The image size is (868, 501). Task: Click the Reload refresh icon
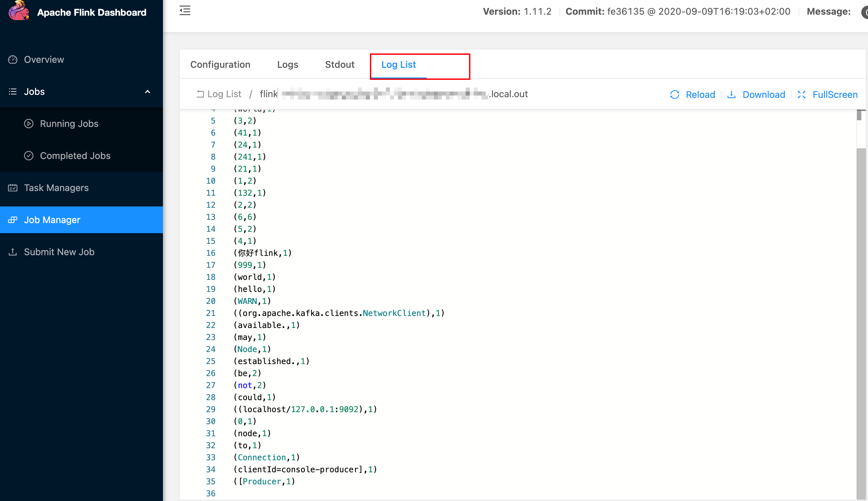674,95
